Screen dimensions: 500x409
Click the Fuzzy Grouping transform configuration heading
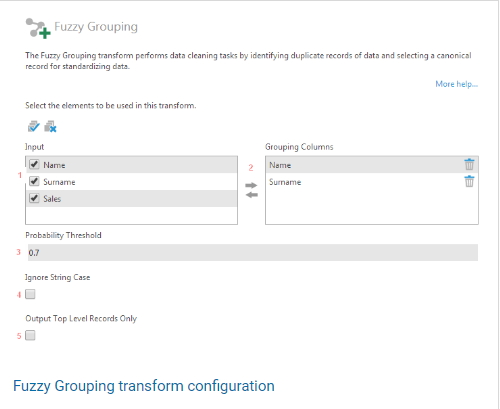(x=144, y=386)
